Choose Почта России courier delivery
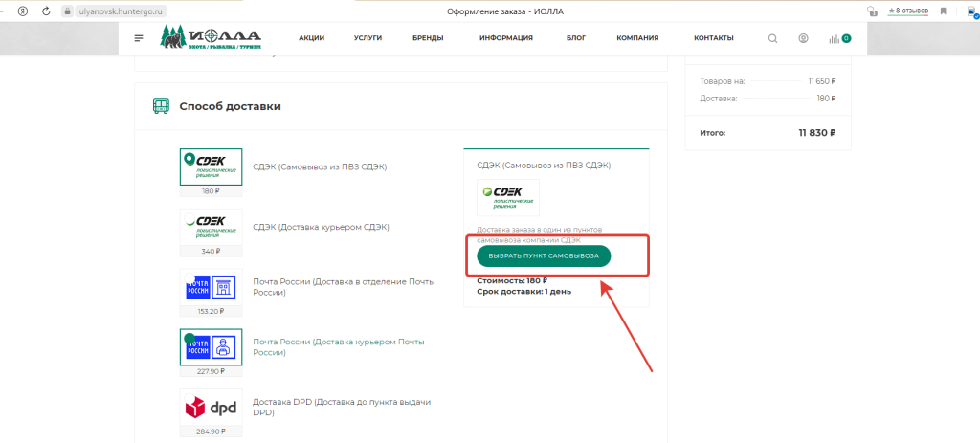Image resolution: width=980 pixels, height=443 pixels. pos(211,347)
